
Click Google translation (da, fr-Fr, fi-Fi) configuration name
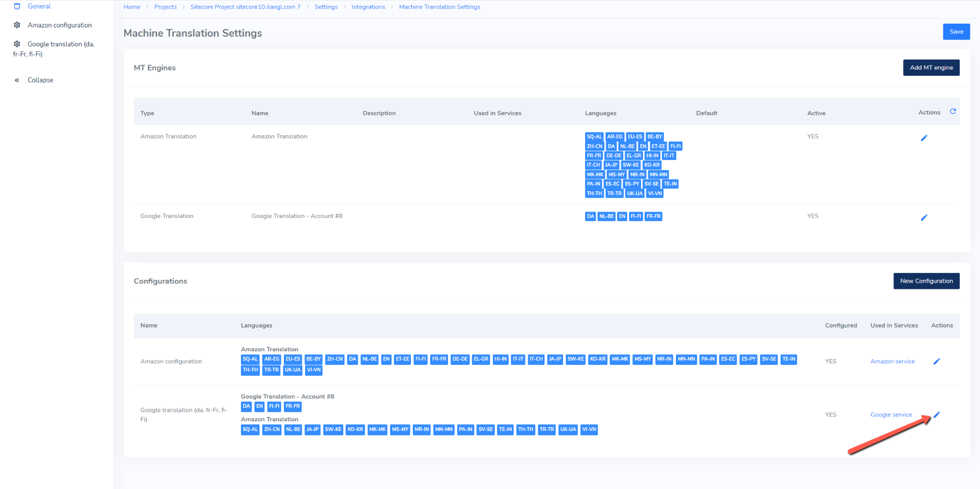183,415
